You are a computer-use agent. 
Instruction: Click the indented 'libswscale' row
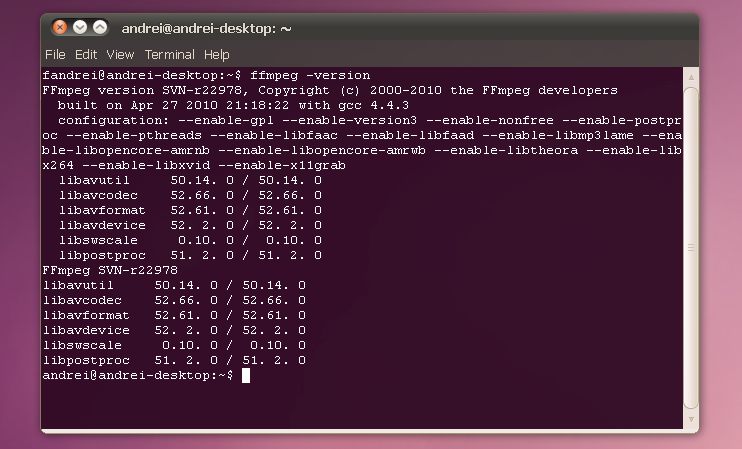[190, 240]
